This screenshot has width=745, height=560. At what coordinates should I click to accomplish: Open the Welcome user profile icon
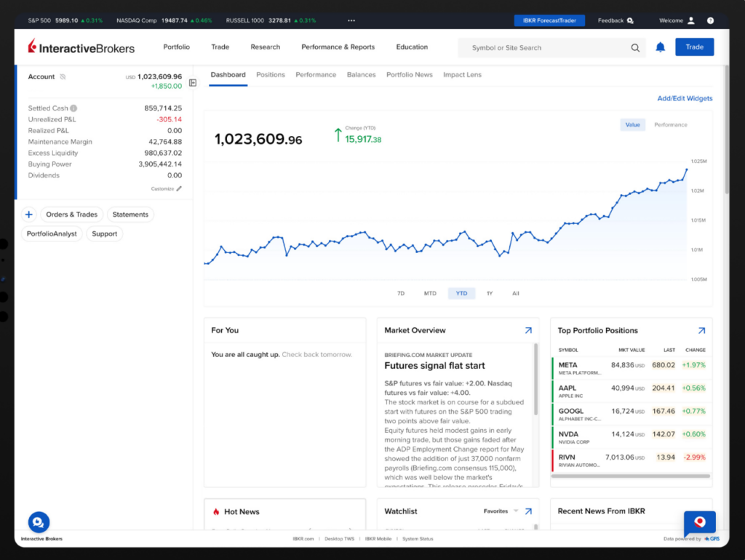pyautogui.click(x=691, y=20)
